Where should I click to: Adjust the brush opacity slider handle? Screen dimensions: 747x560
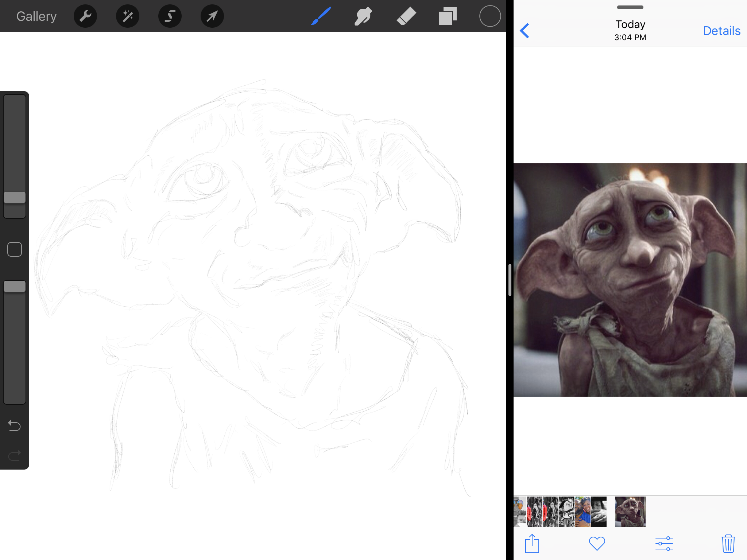coord(15,287)
